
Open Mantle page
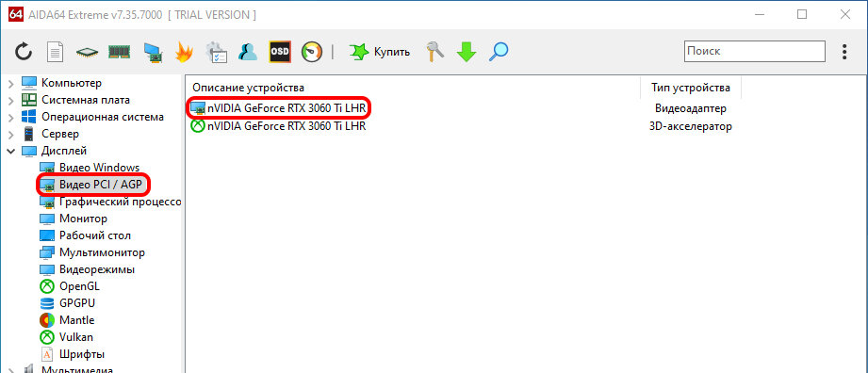coord(76,320)
